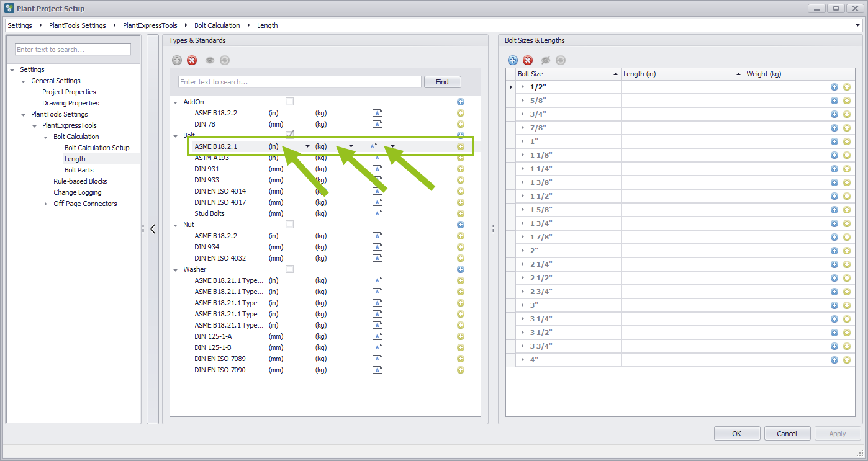Image resolution: width=868 pixels, height=461 pixels.
Task: Click the label icon for DIN 125-1-A row
Action: (377, 336)
